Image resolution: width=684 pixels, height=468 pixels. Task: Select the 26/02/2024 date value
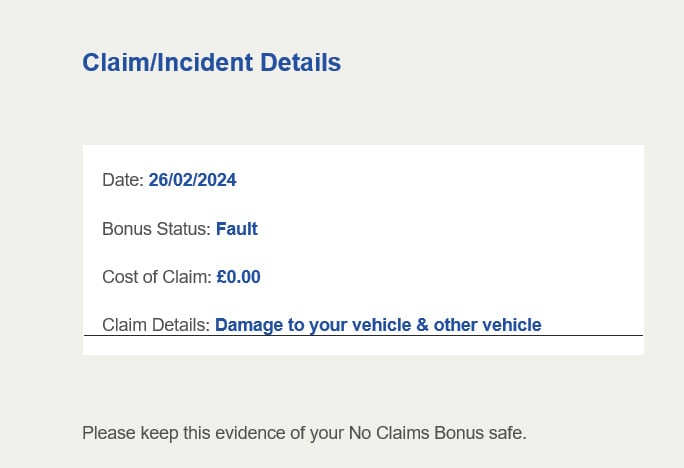coord(192,181)
